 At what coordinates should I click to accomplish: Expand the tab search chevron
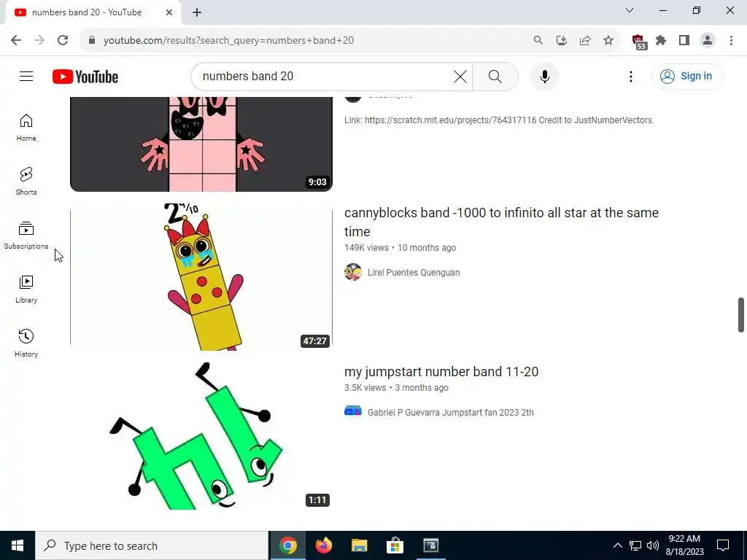630,10
